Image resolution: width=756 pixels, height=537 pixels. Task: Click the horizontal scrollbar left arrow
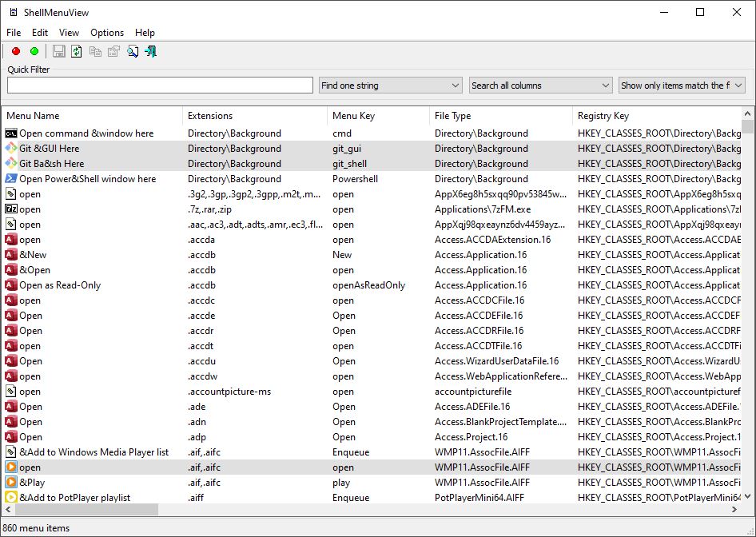[8, 509]
